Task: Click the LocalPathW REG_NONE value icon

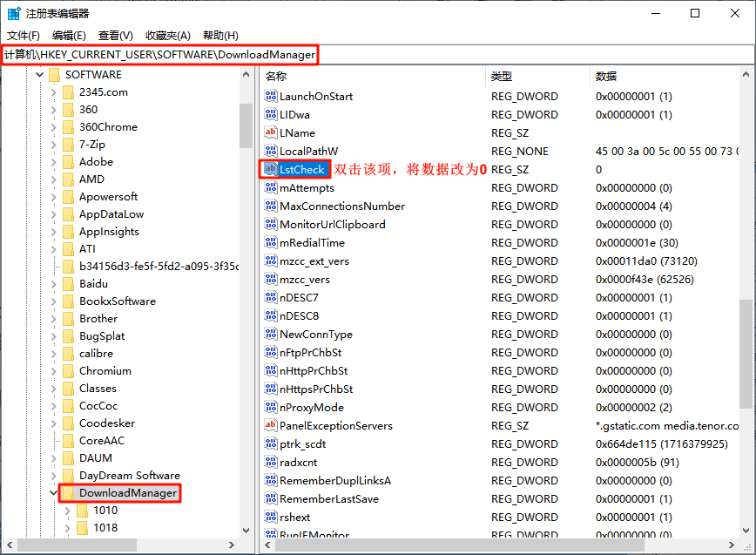Action: click(x=272, y=151)
